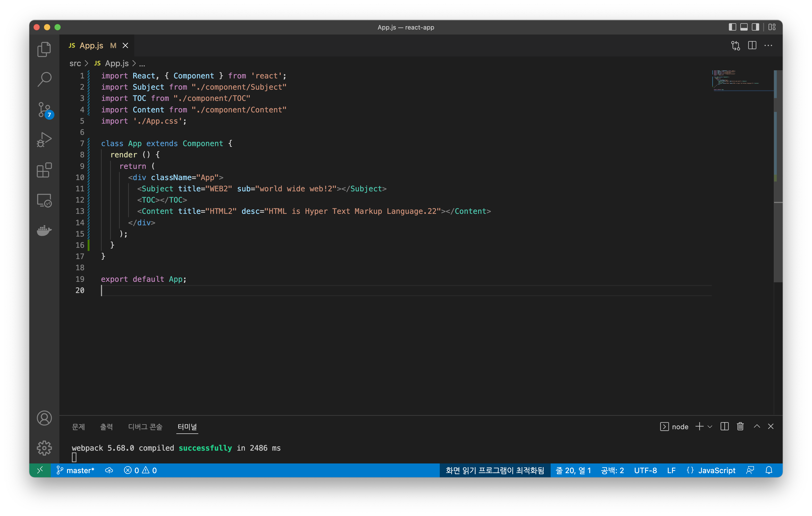Open Remote Explorer in activity bar
Viewport: 812px width, 516px height.
tap(44, 200)
